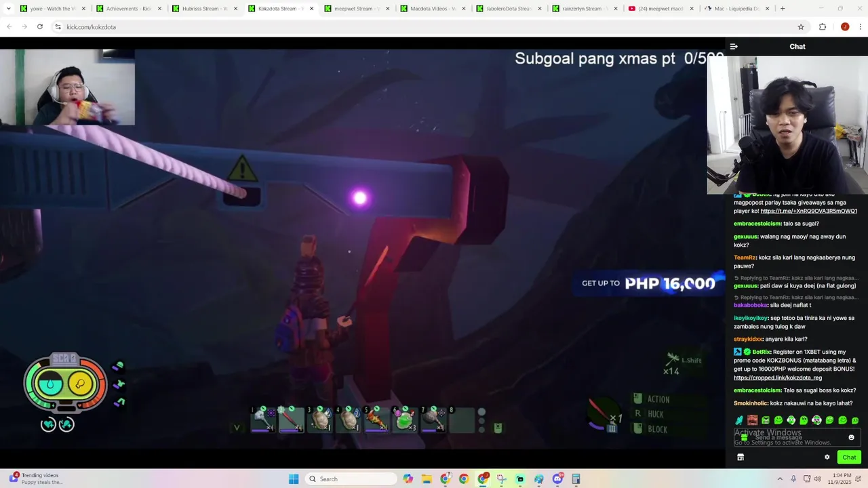Click the 1:04 PM clock in taskbar

pyautogui.click(x=840, y=479)
